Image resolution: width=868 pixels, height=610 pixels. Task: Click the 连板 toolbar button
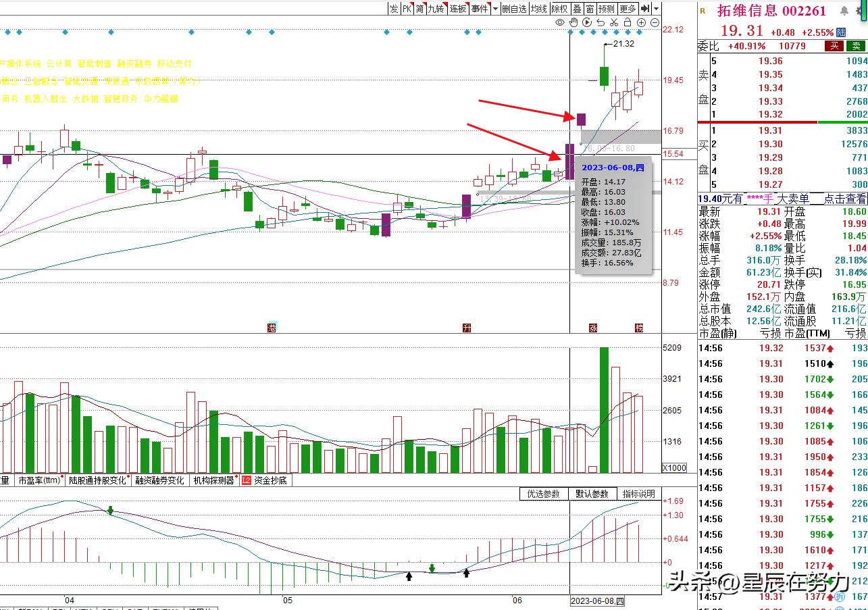coord(458,9)
